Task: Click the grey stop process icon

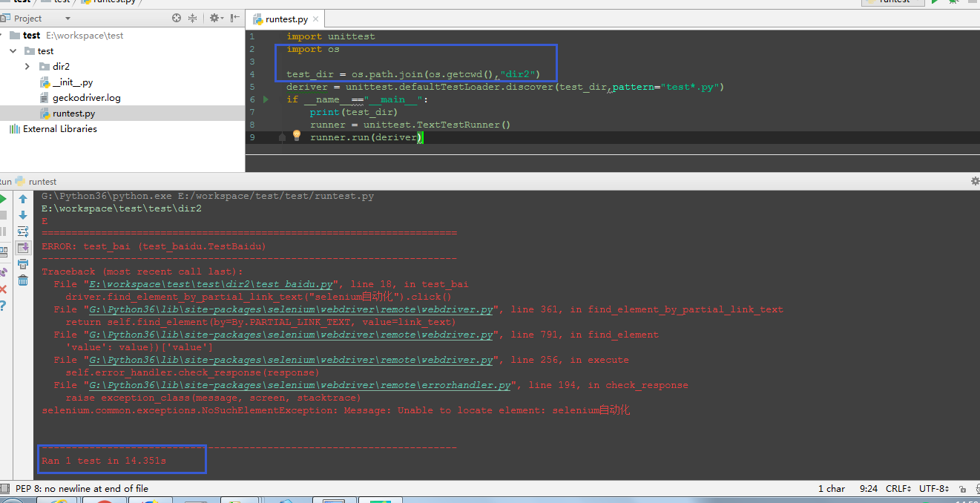Action: 3,215
